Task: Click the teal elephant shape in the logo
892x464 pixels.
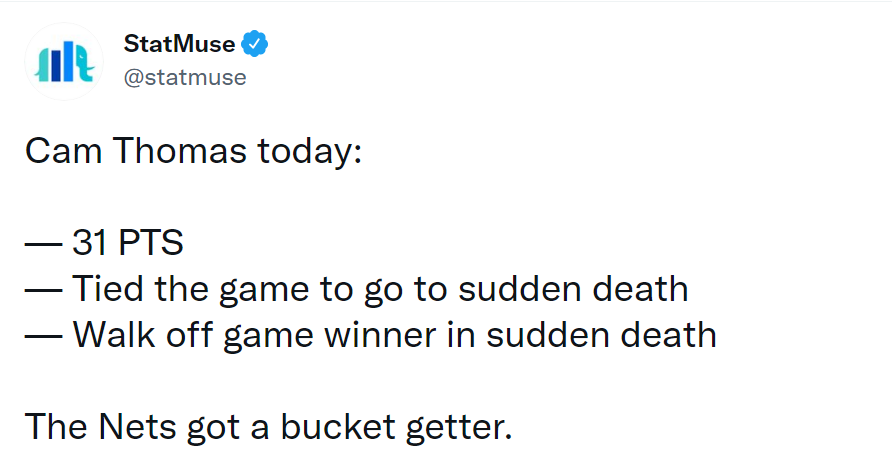Action: (x=84, y=63)
